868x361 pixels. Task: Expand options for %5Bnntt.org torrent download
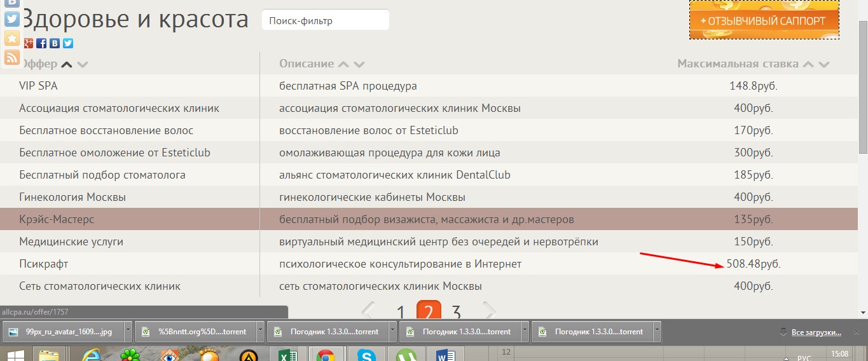click(260, 331)
